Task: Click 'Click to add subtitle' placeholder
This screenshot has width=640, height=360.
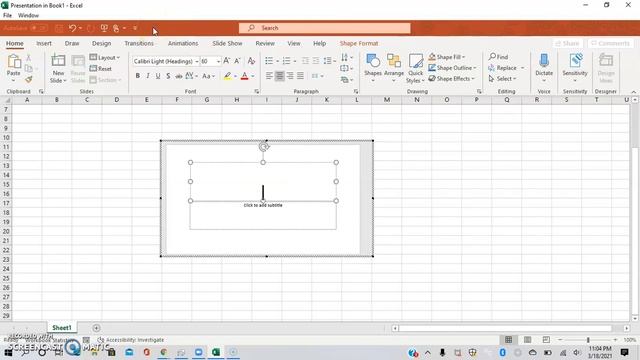Action: (x=263, y=205)
